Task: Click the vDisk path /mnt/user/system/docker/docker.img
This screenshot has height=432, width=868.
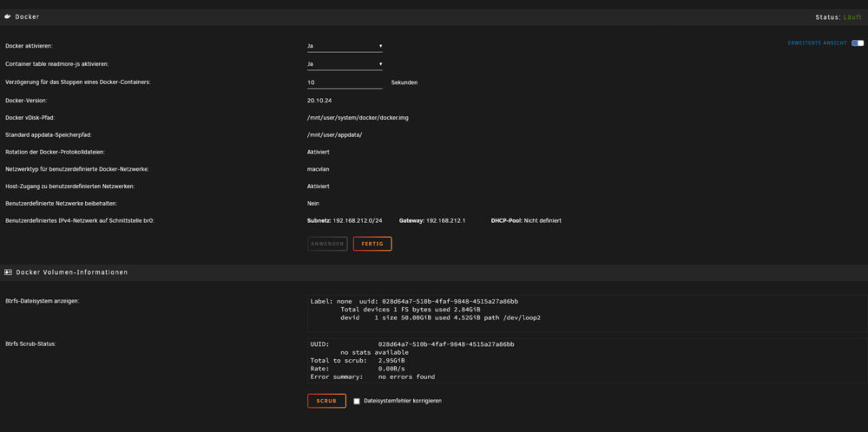Action: [358, 118]
